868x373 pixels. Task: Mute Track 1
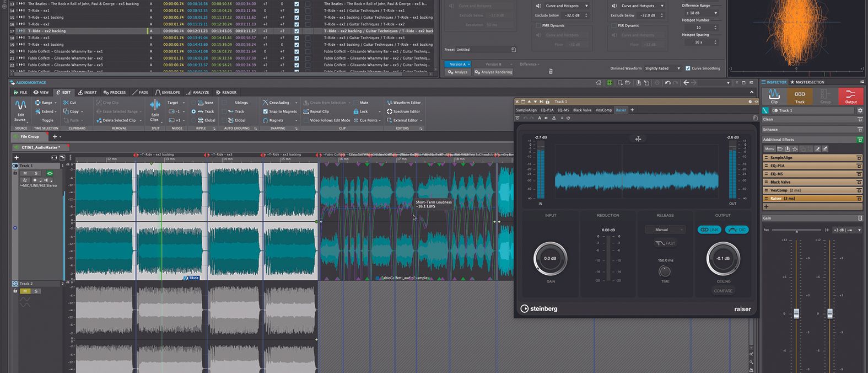(x=25, y=173)
